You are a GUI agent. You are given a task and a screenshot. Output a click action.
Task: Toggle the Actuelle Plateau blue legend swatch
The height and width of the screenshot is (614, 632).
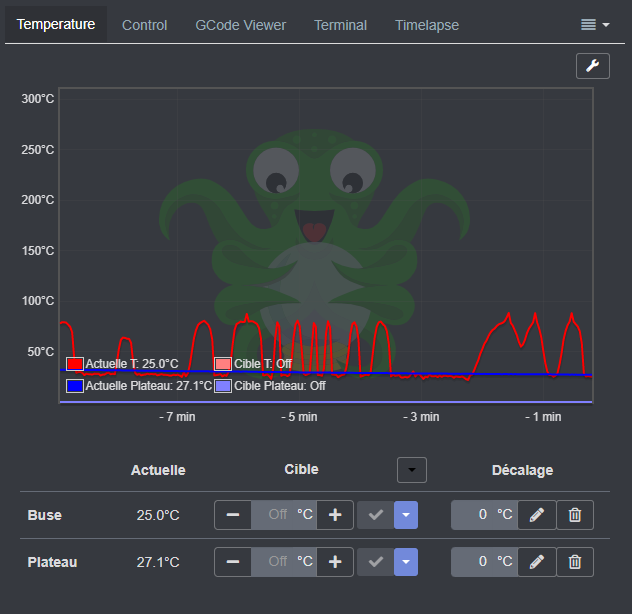(x=75, y=386)
